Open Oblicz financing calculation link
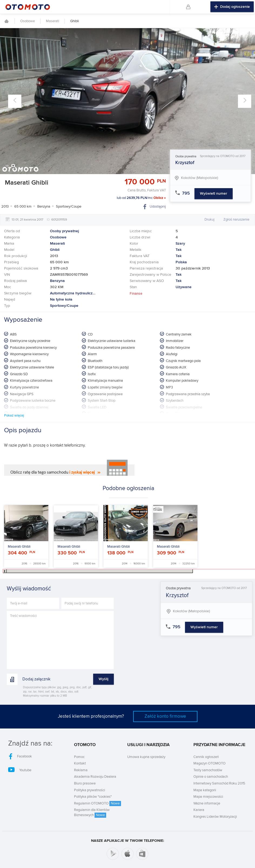This screenshot has width=255, height=868. 160,198
